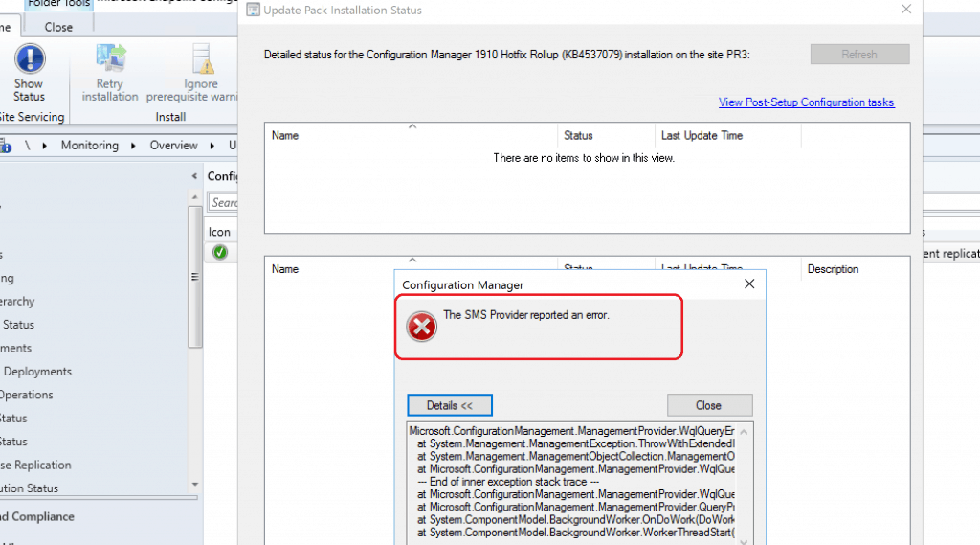The height and width of the screenshot is (545, 980).
Task: Collapse error details with Details << button
Action: 449,405
